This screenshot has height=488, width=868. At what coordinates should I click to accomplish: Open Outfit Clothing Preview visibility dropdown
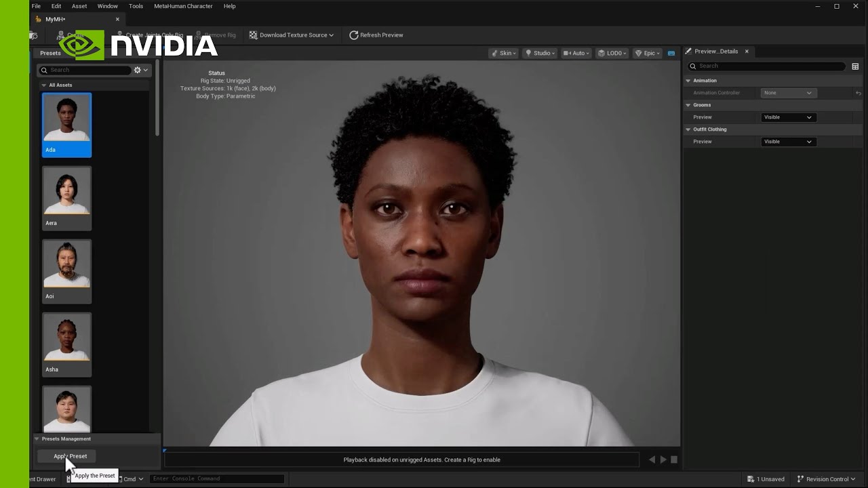point(787,142)
